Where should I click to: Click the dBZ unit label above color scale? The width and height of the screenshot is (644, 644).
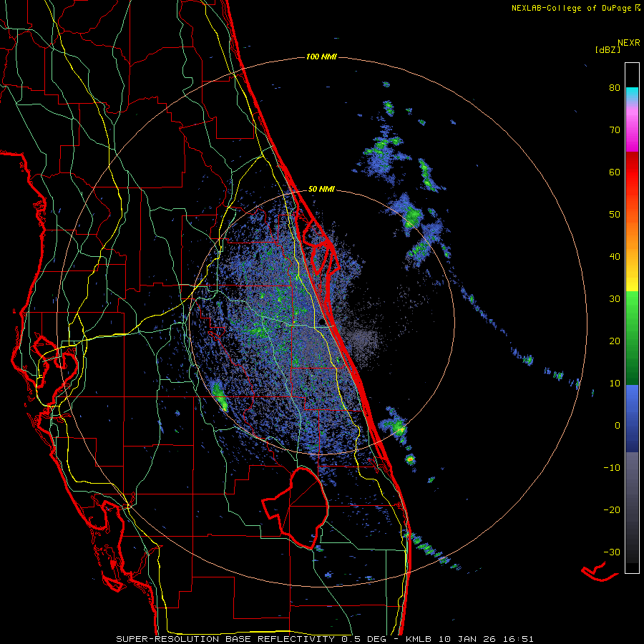tap(608, 50)
